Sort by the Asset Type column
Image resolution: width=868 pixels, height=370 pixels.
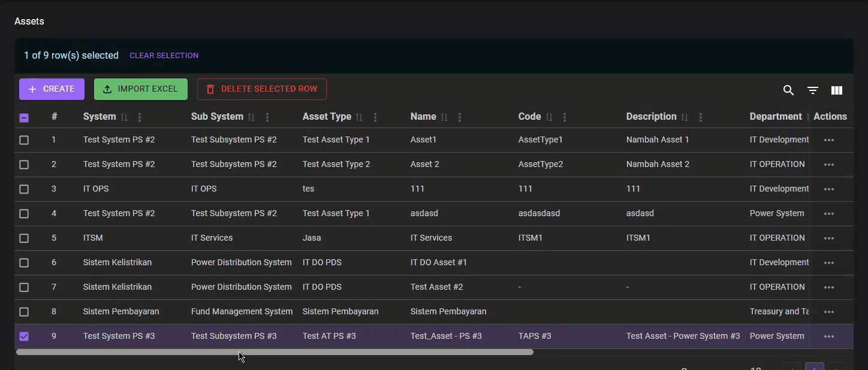point(359,117)
